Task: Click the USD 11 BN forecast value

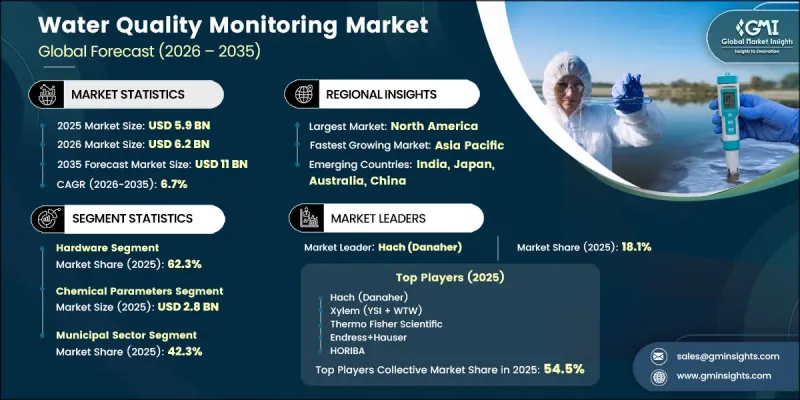Action: point(221,164)
